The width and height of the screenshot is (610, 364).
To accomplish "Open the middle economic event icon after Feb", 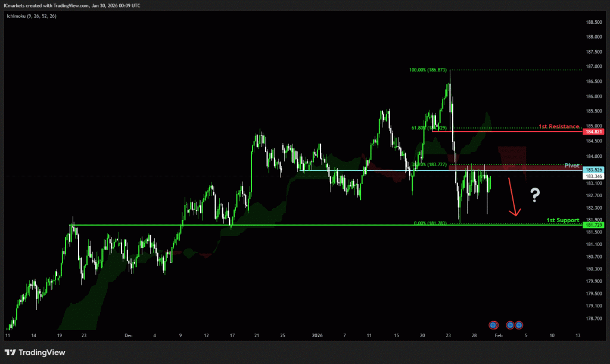I will click(511, 325).
